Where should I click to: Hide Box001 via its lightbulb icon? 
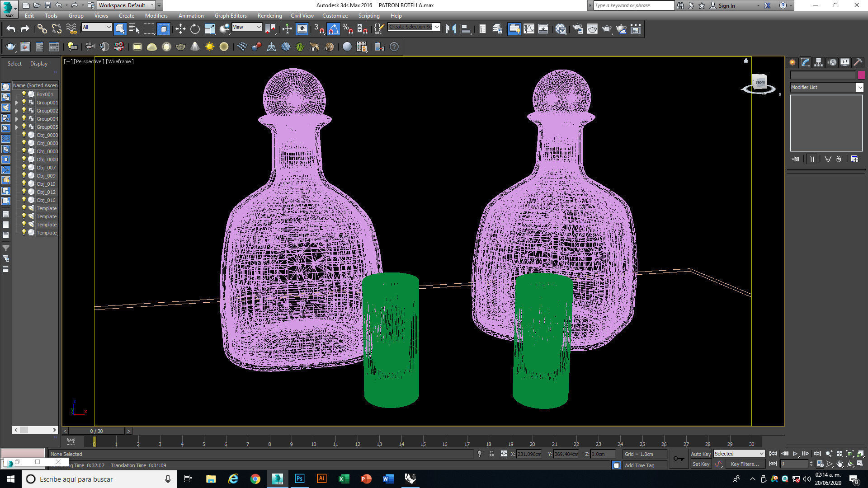pyautogui.click(x=24, y=94)
